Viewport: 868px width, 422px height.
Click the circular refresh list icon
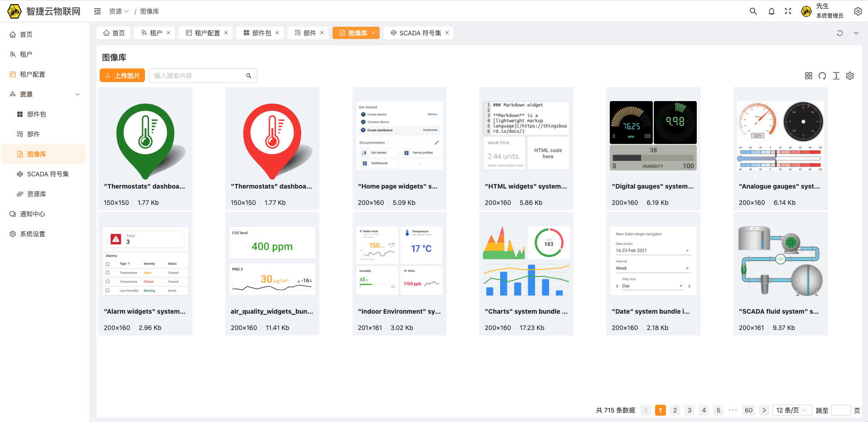822,76
